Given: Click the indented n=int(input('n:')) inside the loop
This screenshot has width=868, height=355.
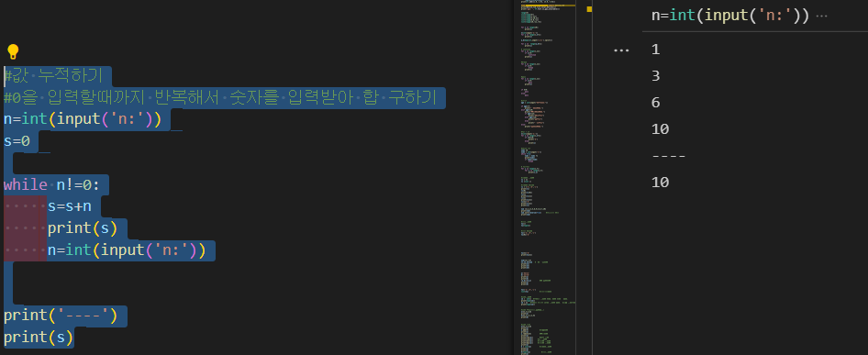Looking at the screenshot, I should pos(127,250).
